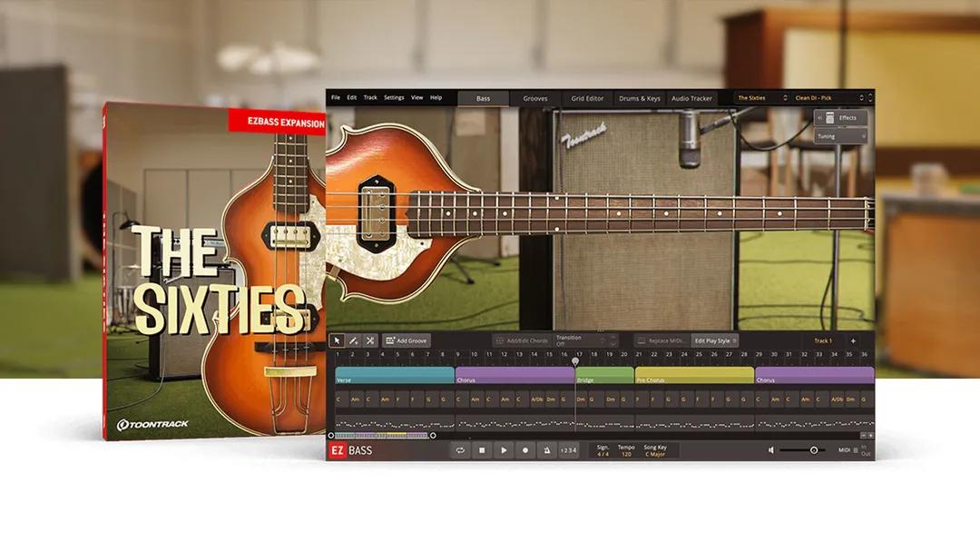Click the Tempo value 120

pyautogui.click(x=626, y=455)
